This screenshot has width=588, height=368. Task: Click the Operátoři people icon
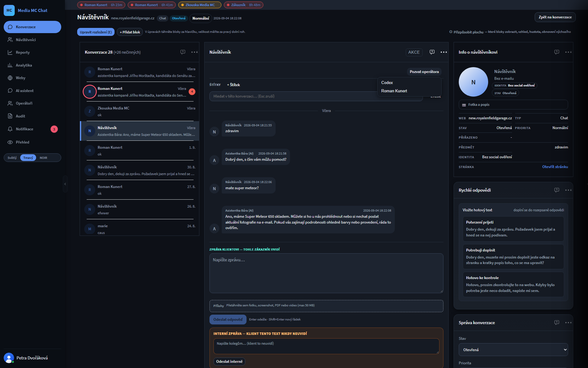10,103
